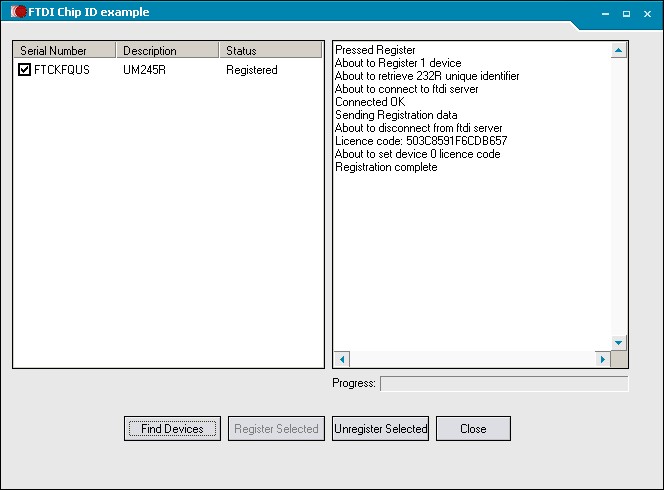Select the Licence code line in the log
This screenshot has height=490, width=664.
(x=420, y=141)
